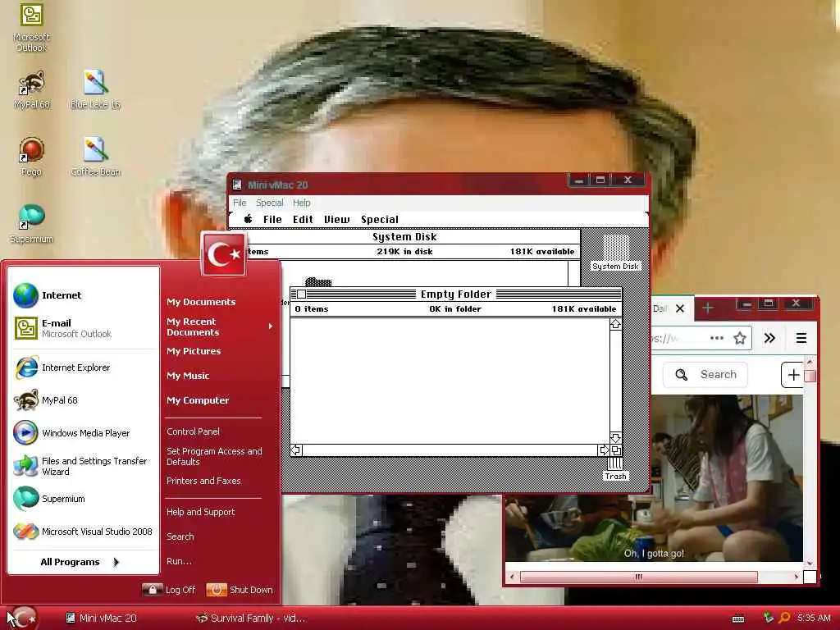Open page actions three-dots in browser

pyautogui.click(x=717, y=338)
